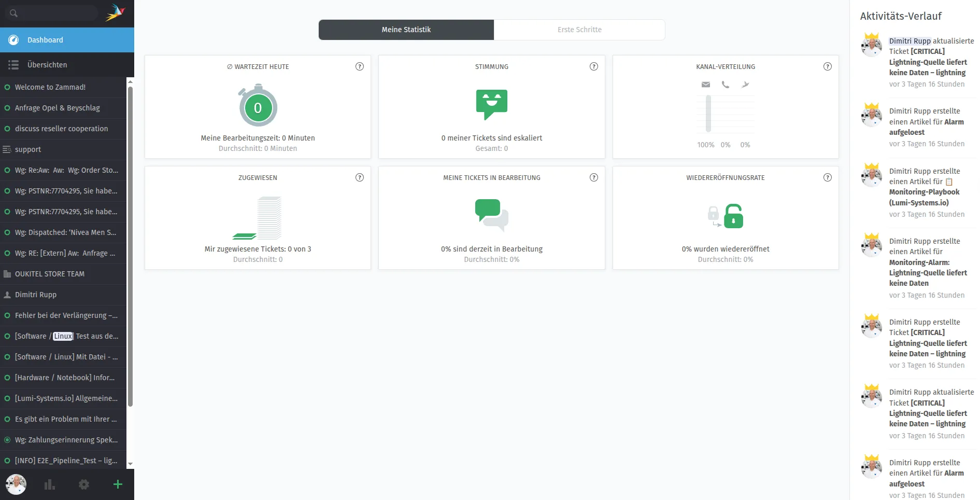Switch to Meine Statistik tab

[406, 30]
